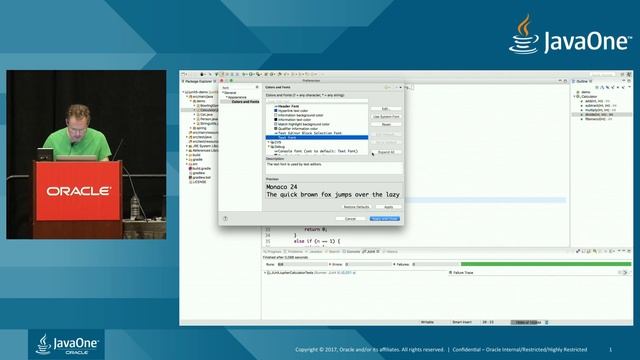Select the highlighted Text Font row
Image resolution: width=640 pixels, height=360 pixels.
[x=317, y=138]
